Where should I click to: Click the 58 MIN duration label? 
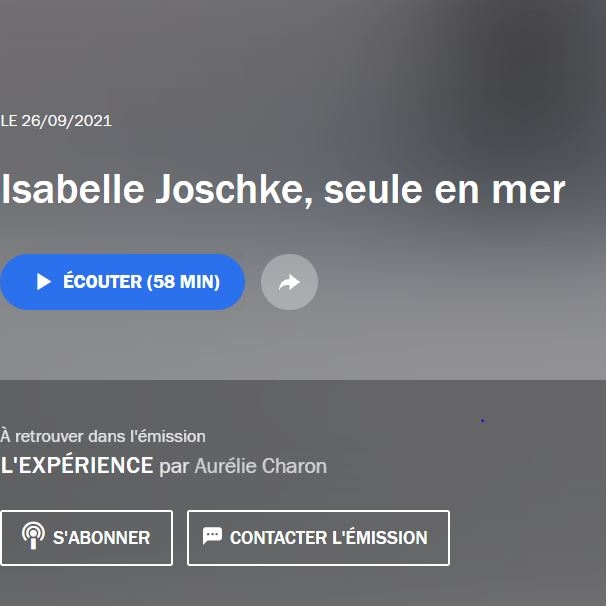coord(183,281)
